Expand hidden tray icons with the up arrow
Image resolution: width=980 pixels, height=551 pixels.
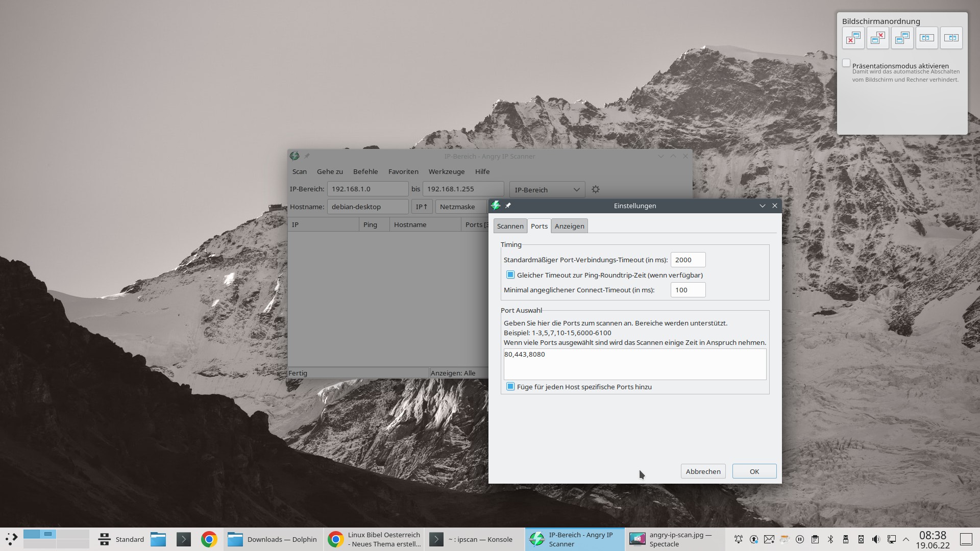[x=906, y=539]
